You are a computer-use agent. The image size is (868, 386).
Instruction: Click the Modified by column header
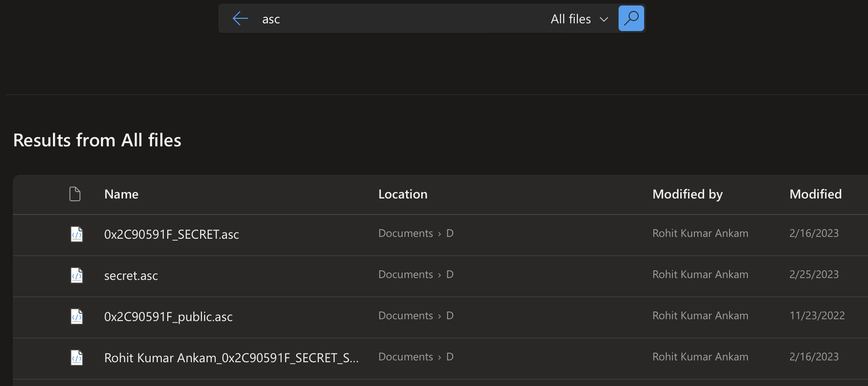pyautogui.click(x=687, y=194)
